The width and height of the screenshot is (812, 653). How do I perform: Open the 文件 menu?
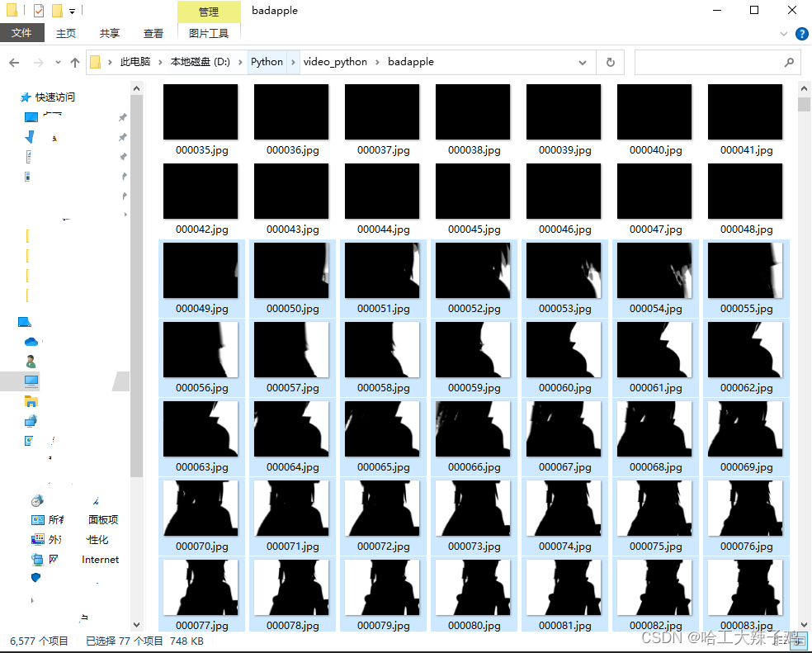pyautogui.click(x=21, y=33)
